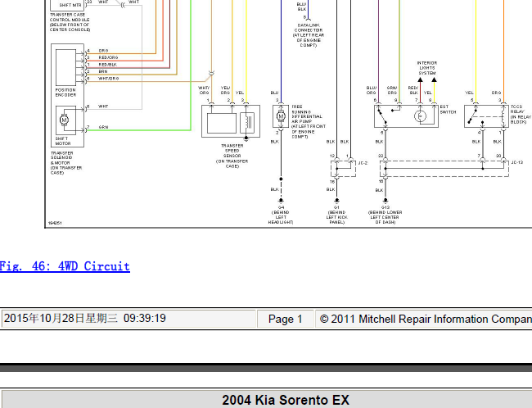Click the motor symbol inside the shift motor box
Image resolution: width=532 pixels, height=408 pixels.
click(64, 120)
